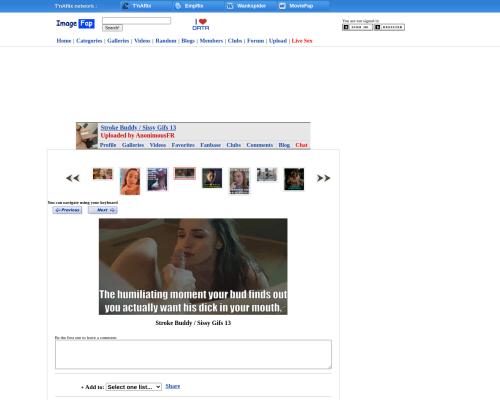Focus the search input field

137,21
